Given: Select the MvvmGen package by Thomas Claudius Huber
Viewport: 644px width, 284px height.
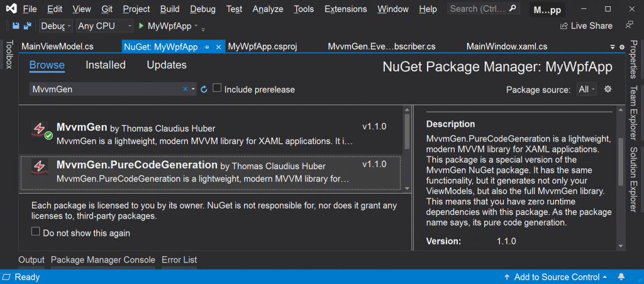Looking at the screenshot, I should point(210,133).
